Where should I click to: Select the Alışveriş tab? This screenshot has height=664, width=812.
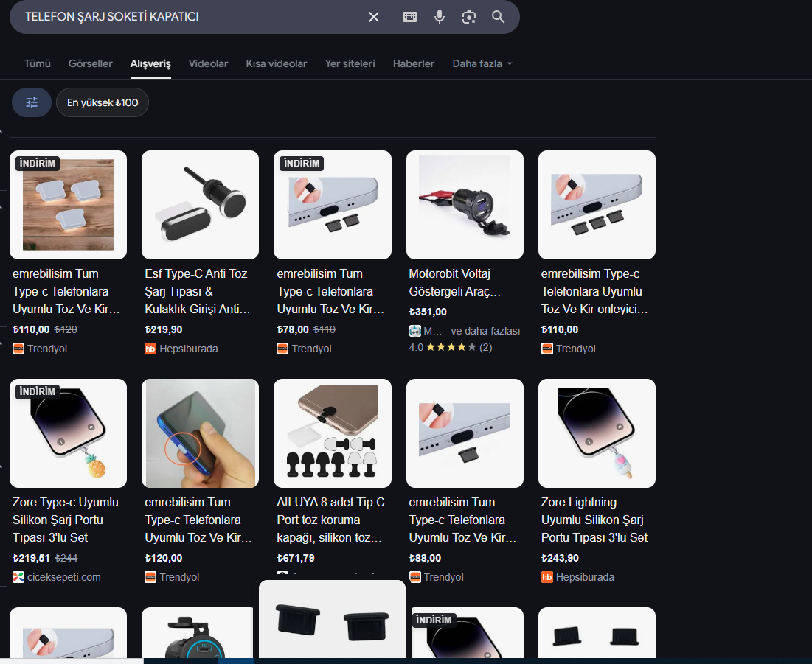pyautogui.click(x=150, y=63)
